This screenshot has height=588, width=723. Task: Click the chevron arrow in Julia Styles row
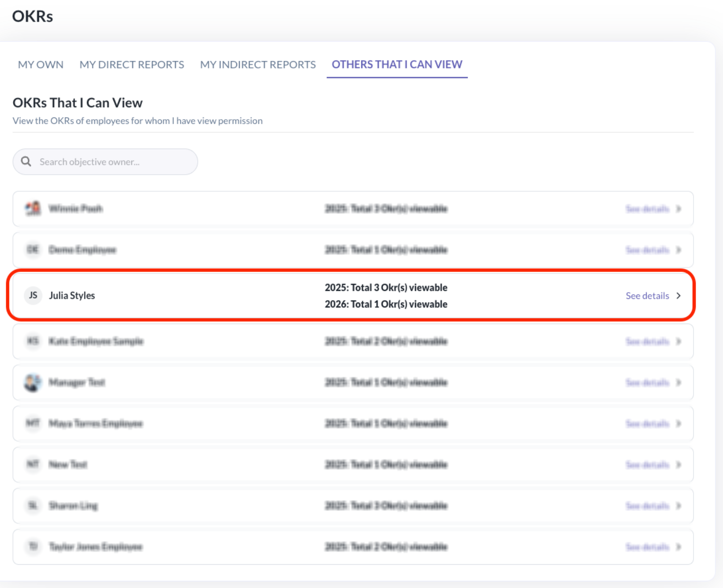coord(678,296)
